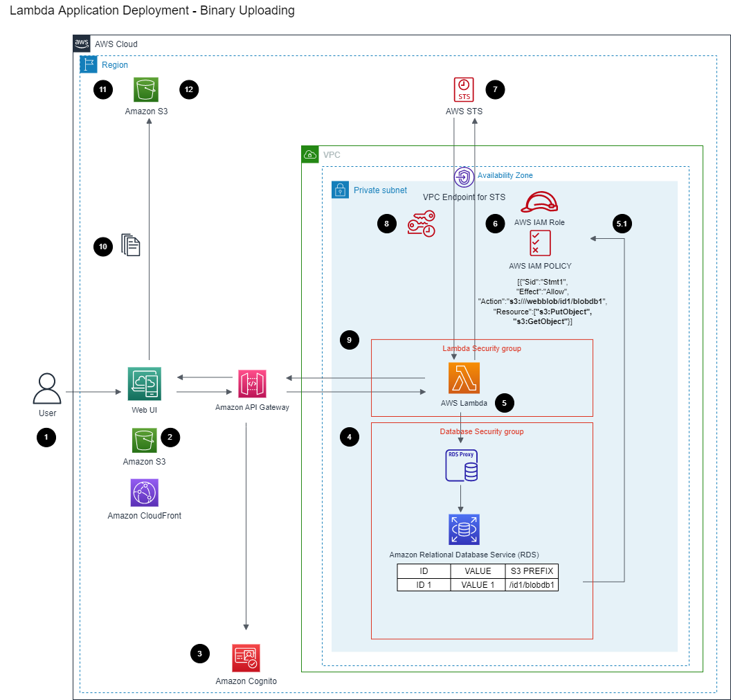This screenshot has height=700, width=731.
Task: Select the Web UI icon
Action: point(145,384)
